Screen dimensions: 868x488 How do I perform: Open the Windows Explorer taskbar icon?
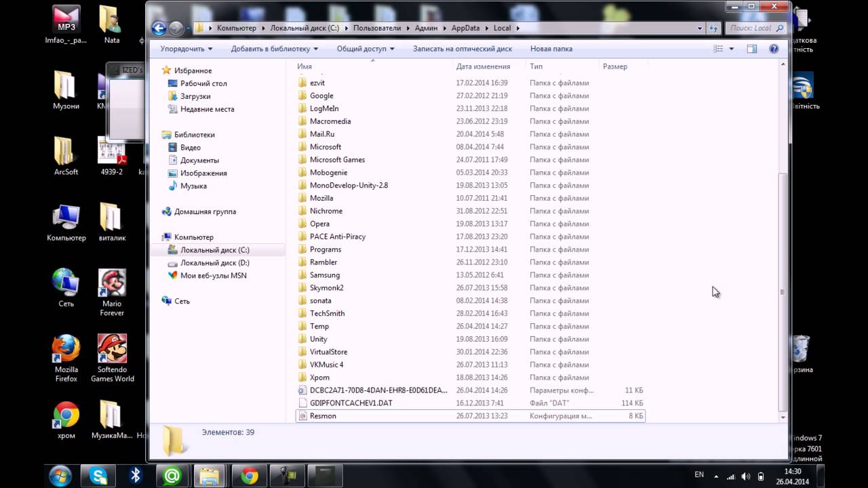pyautogui.click(x=211, y=476)
